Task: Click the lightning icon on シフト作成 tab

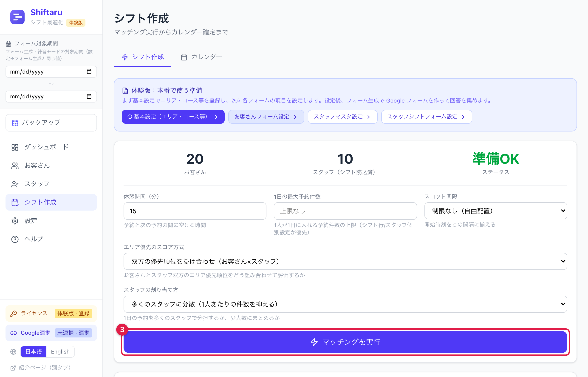Action: (125, 57)
